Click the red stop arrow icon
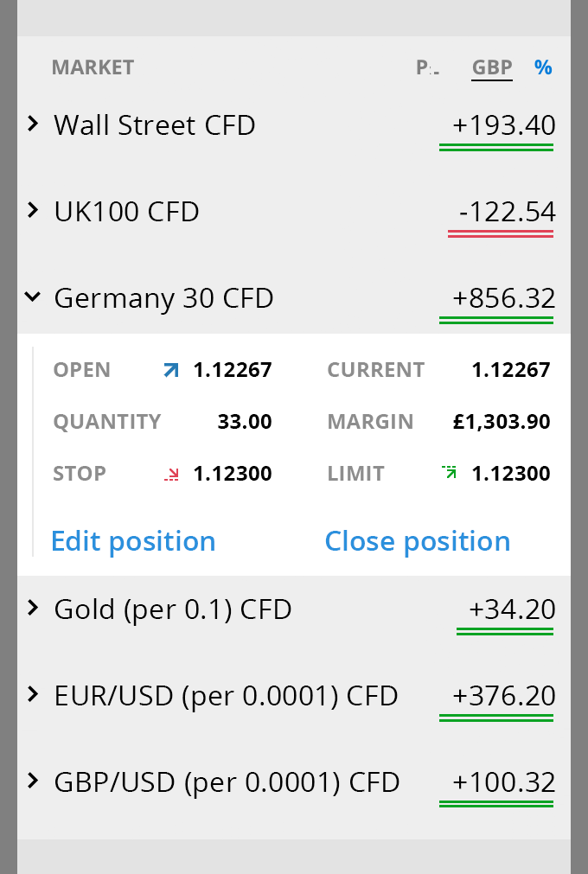This screenshot has height=874, width=588. click(x=172, y=474)
